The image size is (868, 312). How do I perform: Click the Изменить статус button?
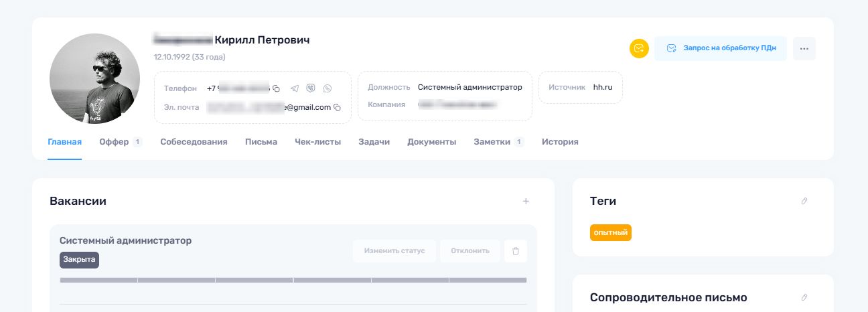point(394,251)
